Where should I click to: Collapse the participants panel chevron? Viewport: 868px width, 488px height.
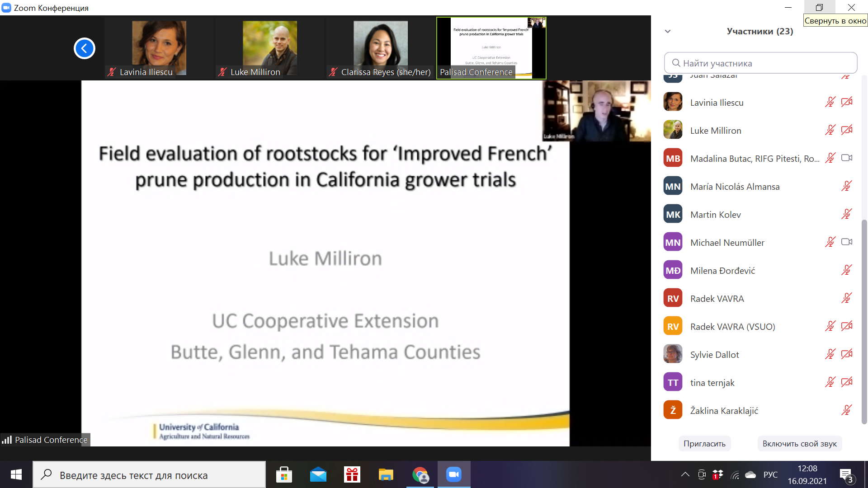pos(668,31)
